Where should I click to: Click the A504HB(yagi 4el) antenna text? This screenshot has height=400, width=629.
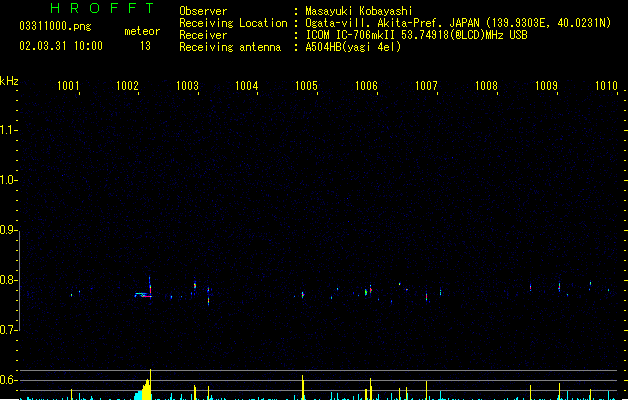pyautogui.click(x=353, y=47)
